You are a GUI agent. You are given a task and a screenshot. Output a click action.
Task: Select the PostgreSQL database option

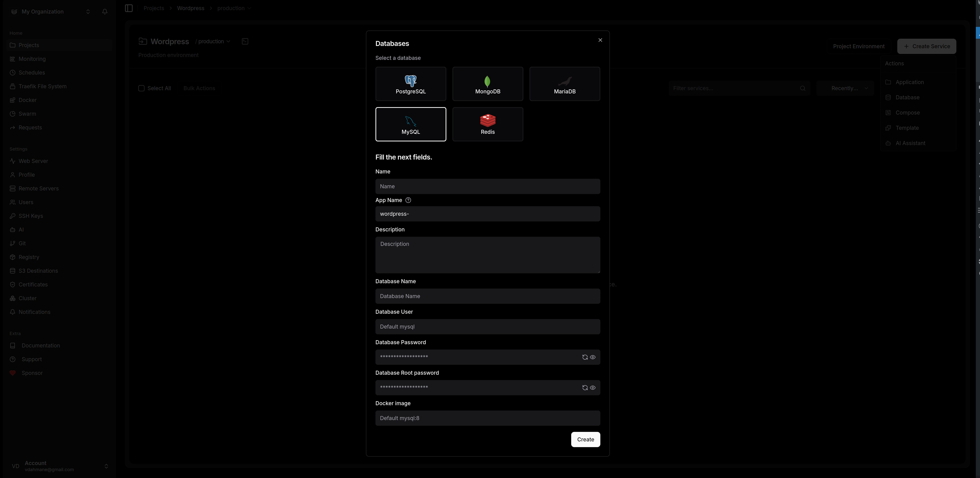click(x=411, y=84)
